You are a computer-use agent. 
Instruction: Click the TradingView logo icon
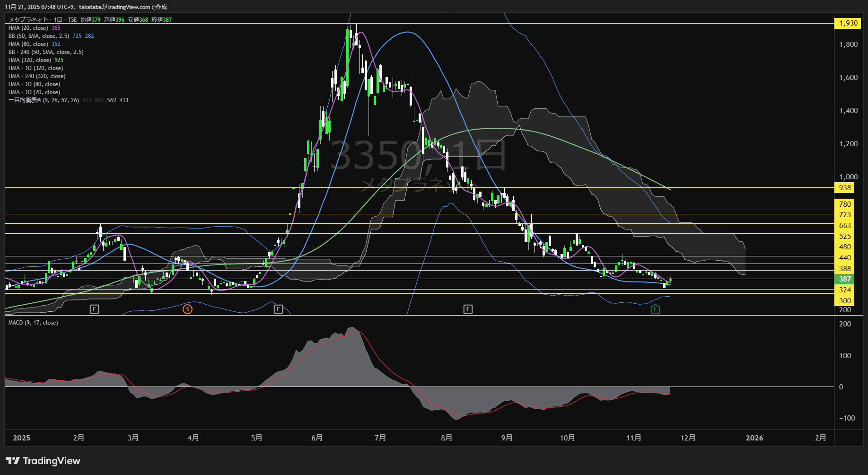(x=12, y=461)
